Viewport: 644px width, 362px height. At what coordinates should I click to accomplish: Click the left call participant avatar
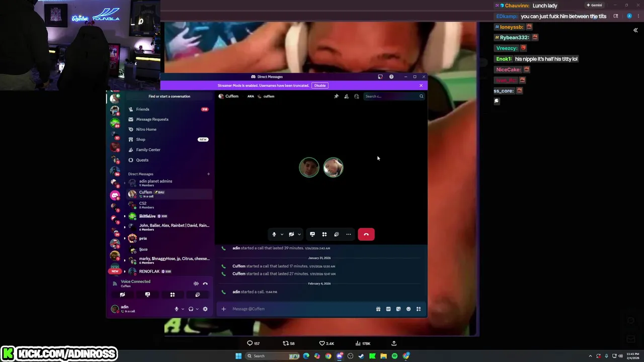click(309, 167)
